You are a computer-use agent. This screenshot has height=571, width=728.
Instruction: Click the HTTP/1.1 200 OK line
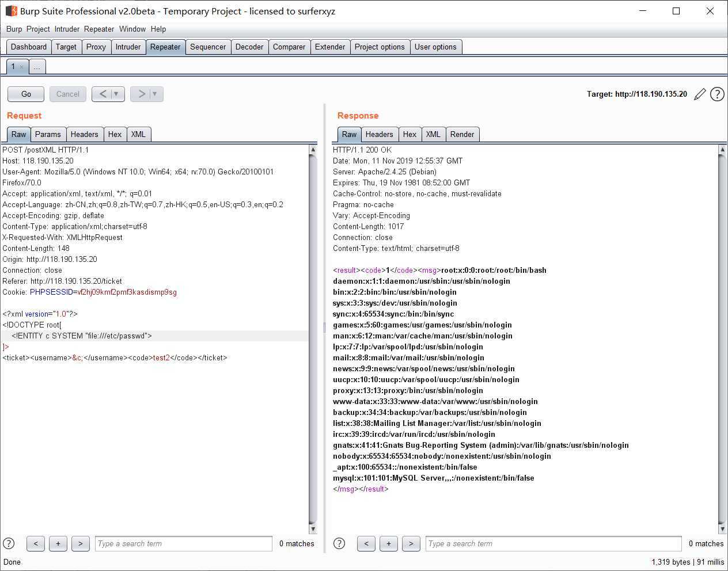(x=362, y=150)
